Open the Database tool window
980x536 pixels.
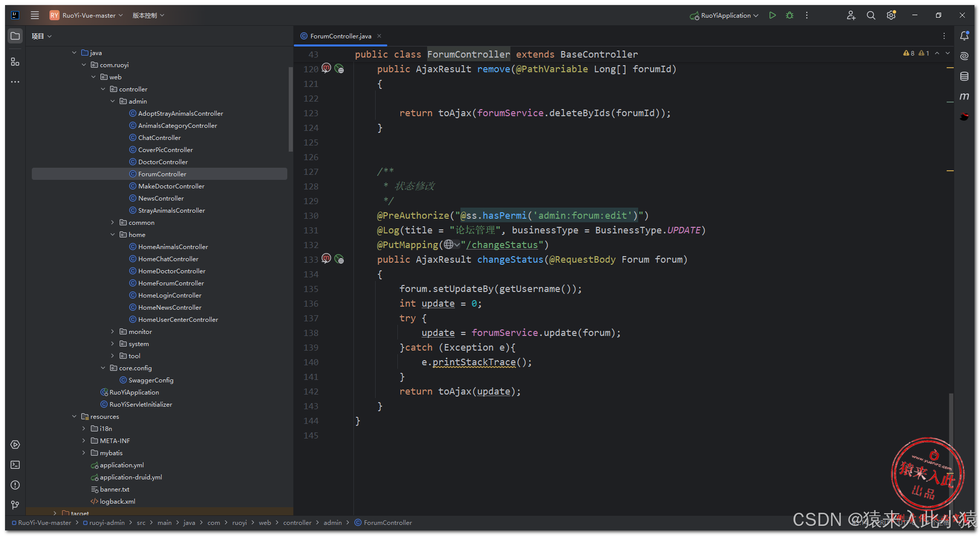964,76
